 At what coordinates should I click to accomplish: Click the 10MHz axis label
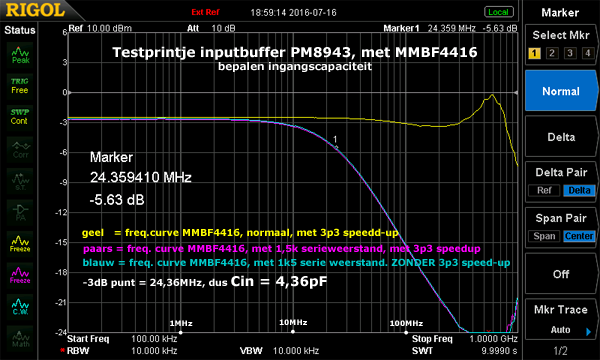tap(293, 323)
